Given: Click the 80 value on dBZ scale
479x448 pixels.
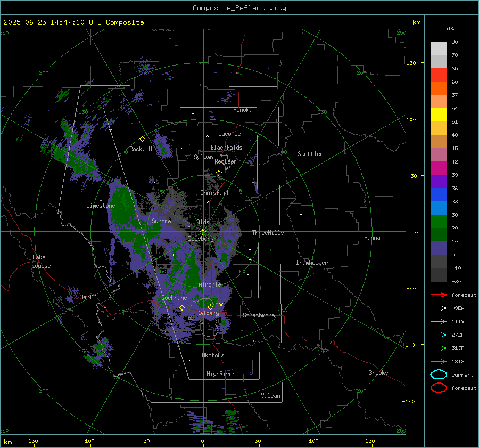Looking at the screenshot, I should click(455, 42).
